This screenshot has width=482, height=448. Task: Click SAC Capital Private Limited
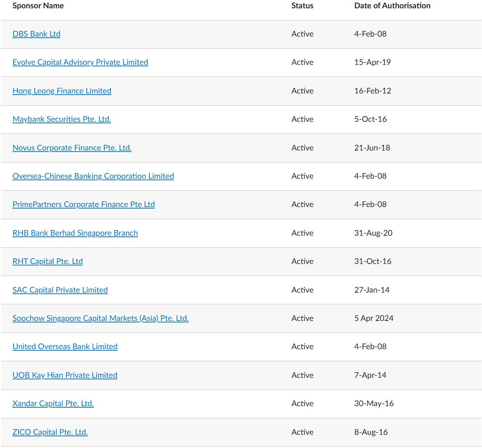(x=60, y=290)
